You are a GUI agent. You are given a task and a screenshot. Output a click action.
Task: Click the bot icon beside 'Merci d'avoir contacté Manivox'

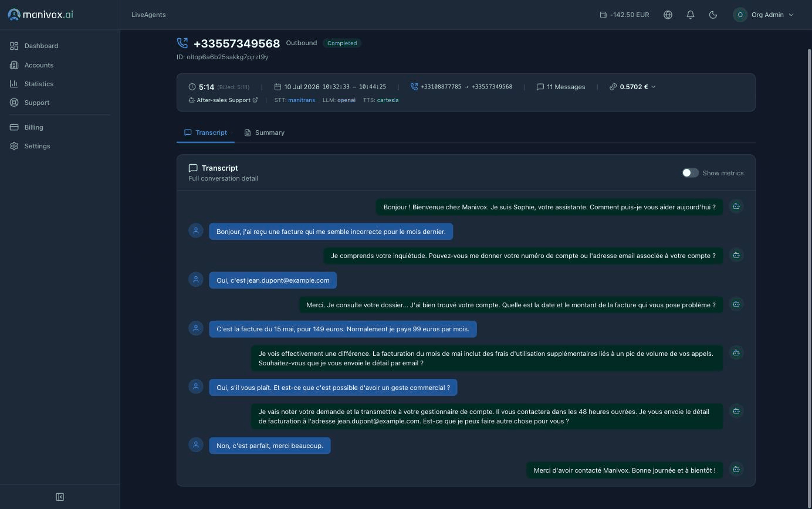(x=736, y=469)
